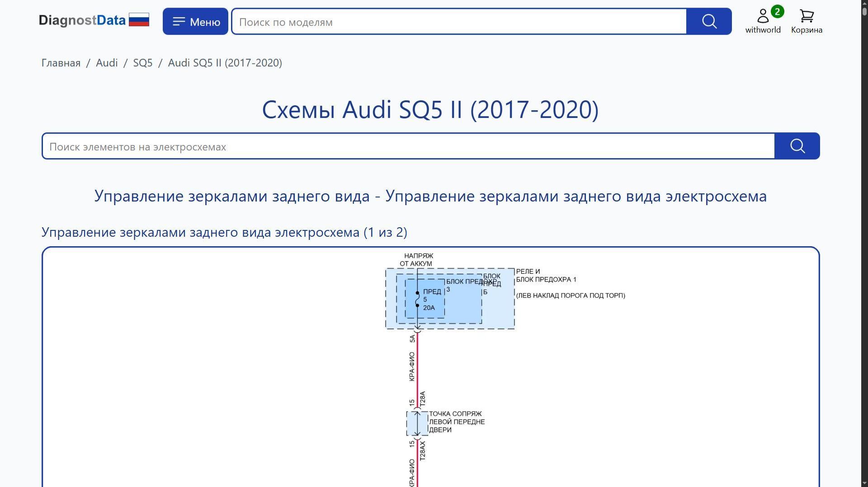
Task: Click the green notification badge showing 2
Action: click(x=777, y=12)
